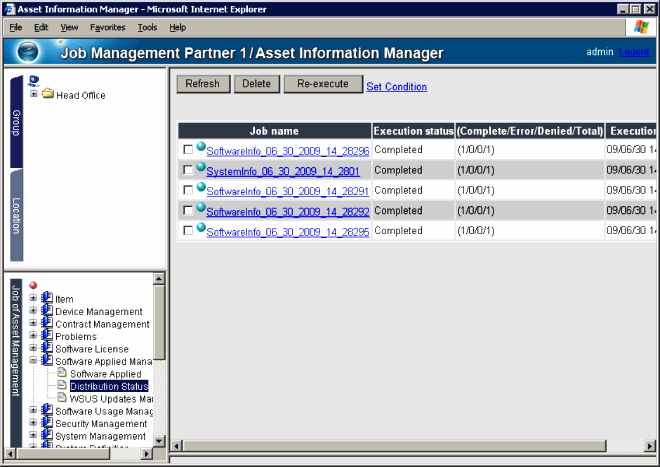Image resolution: width=660 pixels, height=467 pixels.
Task: Click the horizontal scrollbar right arrow under job list
Action: point(652,445)
